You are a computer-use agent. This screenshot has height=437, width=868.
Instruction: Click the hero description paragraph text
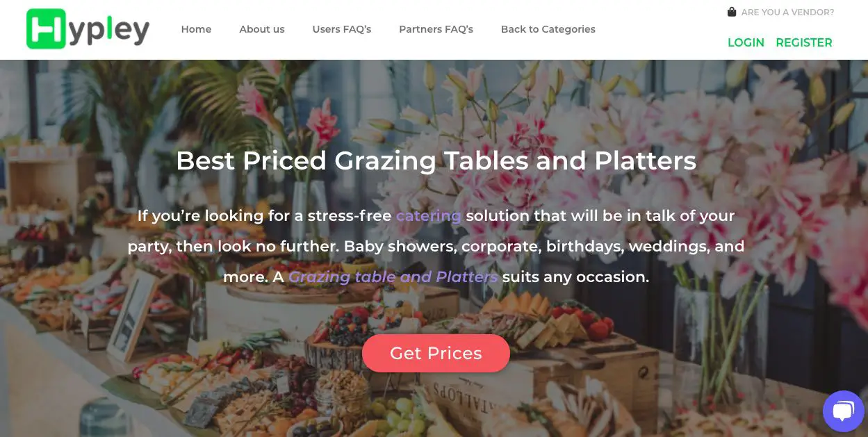pyautogui.click(x=436, y=246)
